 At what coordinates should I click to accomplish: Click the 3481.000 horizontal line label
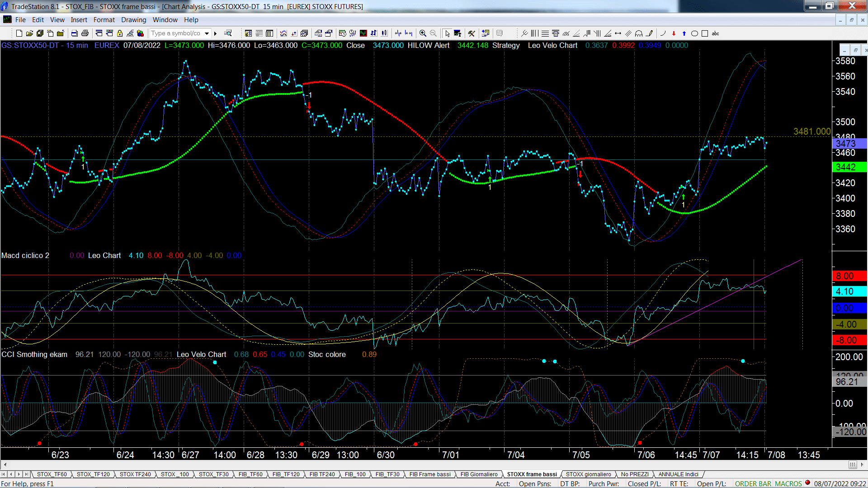(x=812, y=131)
